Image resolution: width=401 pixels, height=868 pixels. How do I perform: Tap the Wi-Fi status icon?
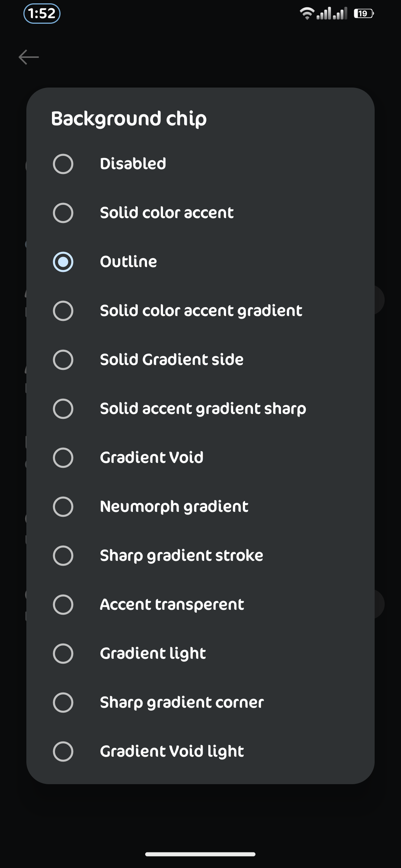pyautogui.click(x=307, y=13)
